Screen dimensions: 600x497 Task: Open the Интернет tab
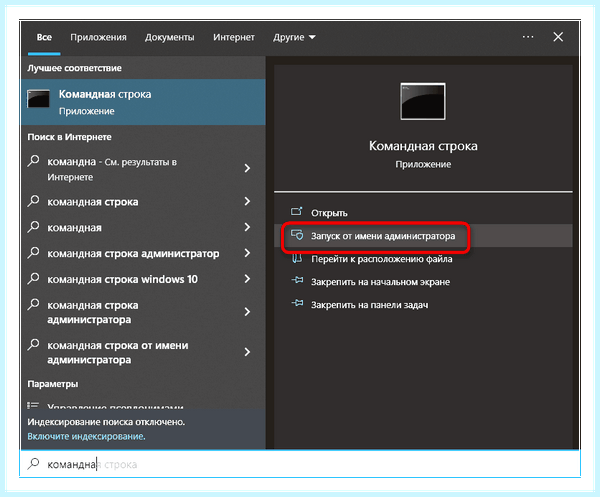click(x=233, y=37)
